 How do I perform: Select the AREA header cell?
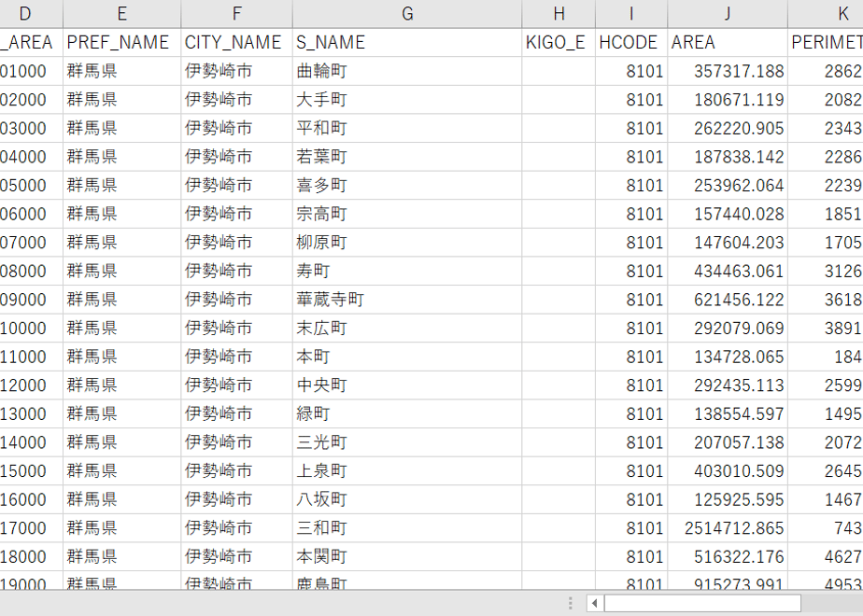(728, 42)
